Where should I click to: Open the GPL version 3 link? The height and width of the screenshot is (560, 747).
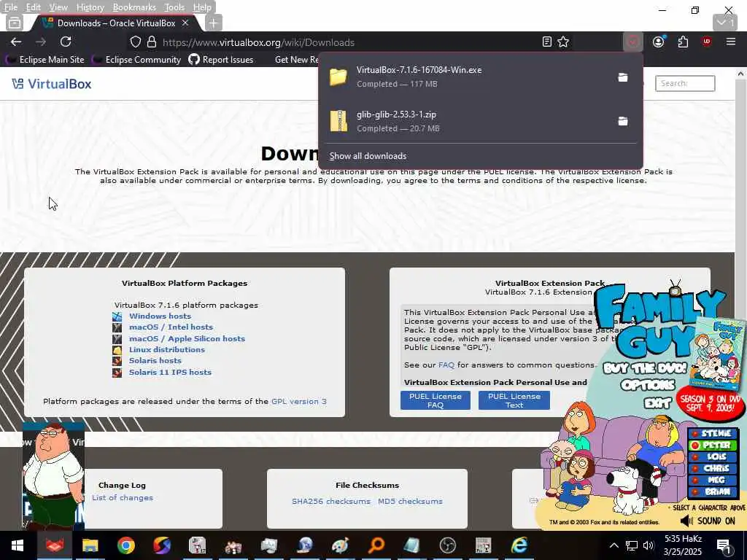pyautogui.click(x=298, y=401)
